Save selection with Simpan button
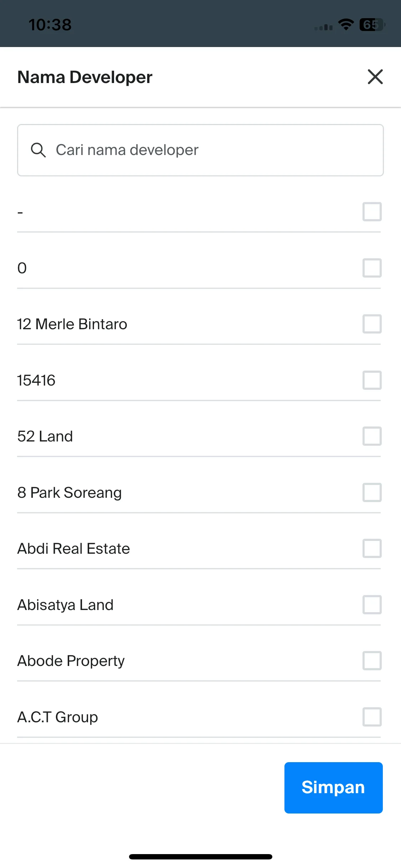401x868 pixels. click(333, 787)
